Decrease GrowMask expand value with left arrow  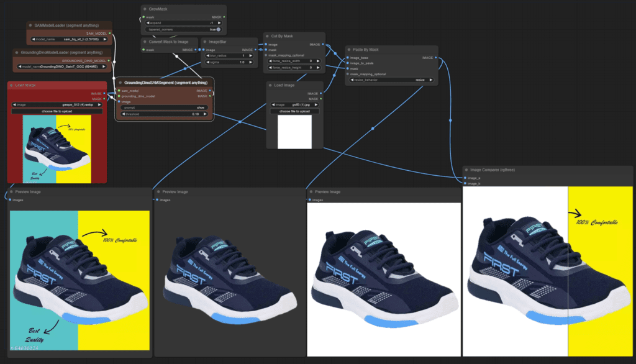[148, 23]
